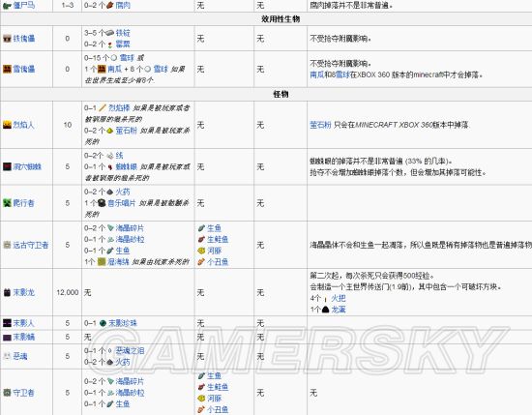This screenshot has width=532, height=415.
Task: Click the Iron Golem mob icon
Action: pyautogui.click(x=7, y=39)
